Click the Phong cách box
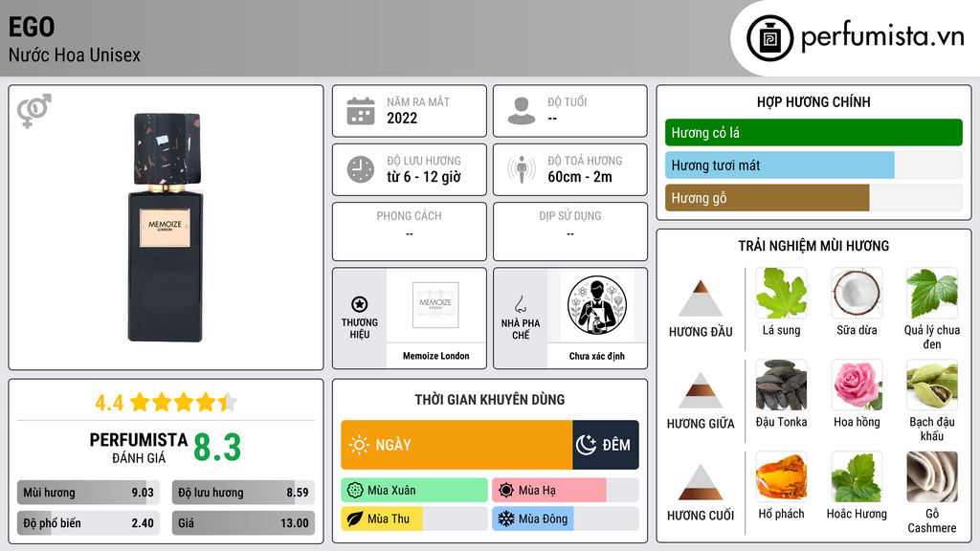The width and height of the screenshot is (980, 551). [x=410, y=231]
